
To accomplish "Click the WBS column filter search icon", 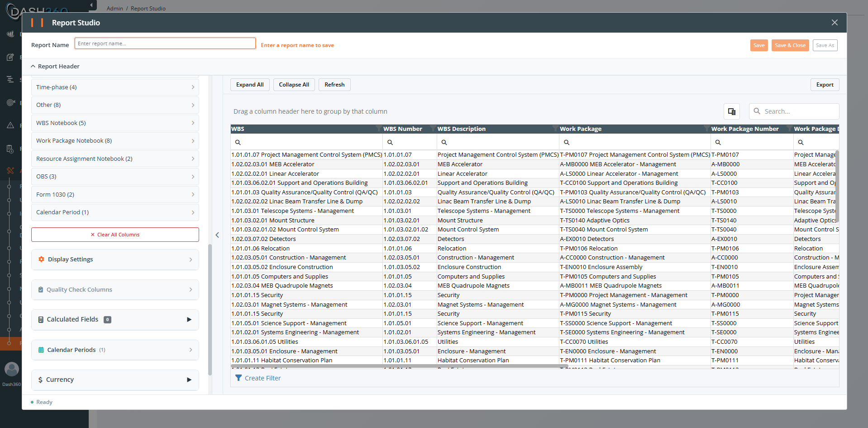I will tap(238, 142).
